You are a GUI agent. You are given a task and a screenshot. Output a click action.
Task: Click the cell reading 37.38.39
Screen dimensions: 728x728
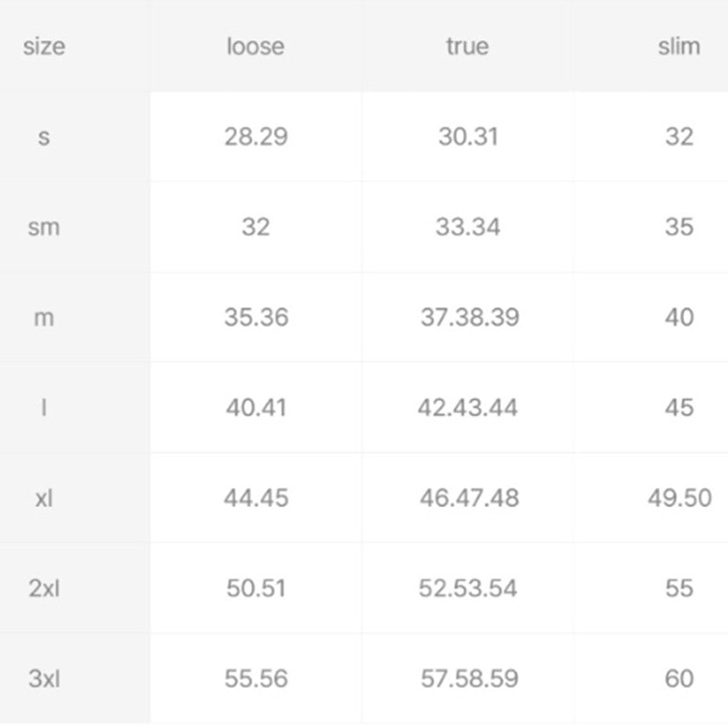pos(470,318)
